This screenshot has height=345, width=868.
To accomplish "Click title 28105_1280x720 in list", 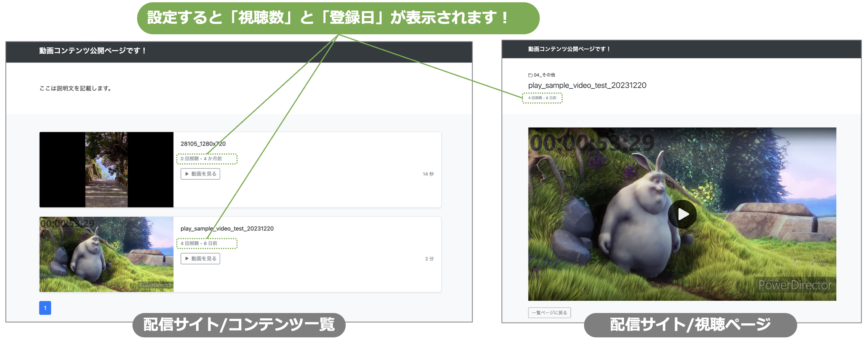I will (x=203, y=144).
